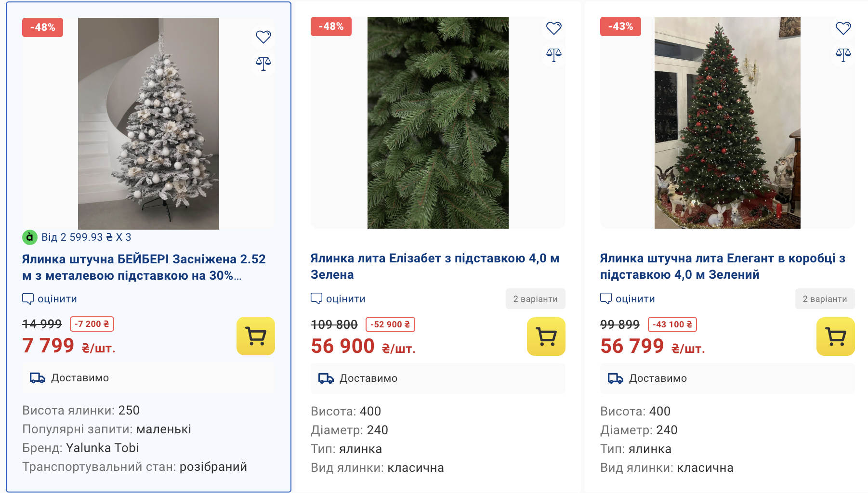Click оцінити under Елегант tree
The height and width of the screenshot is (493, 868).
point(628,299)
